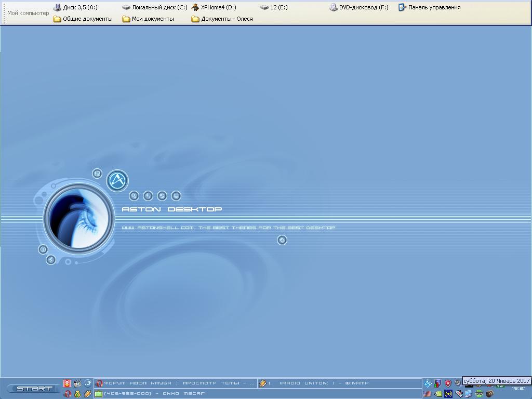Open the red shield security tray icon
This screenshot has height=399, width=532.
448,383
